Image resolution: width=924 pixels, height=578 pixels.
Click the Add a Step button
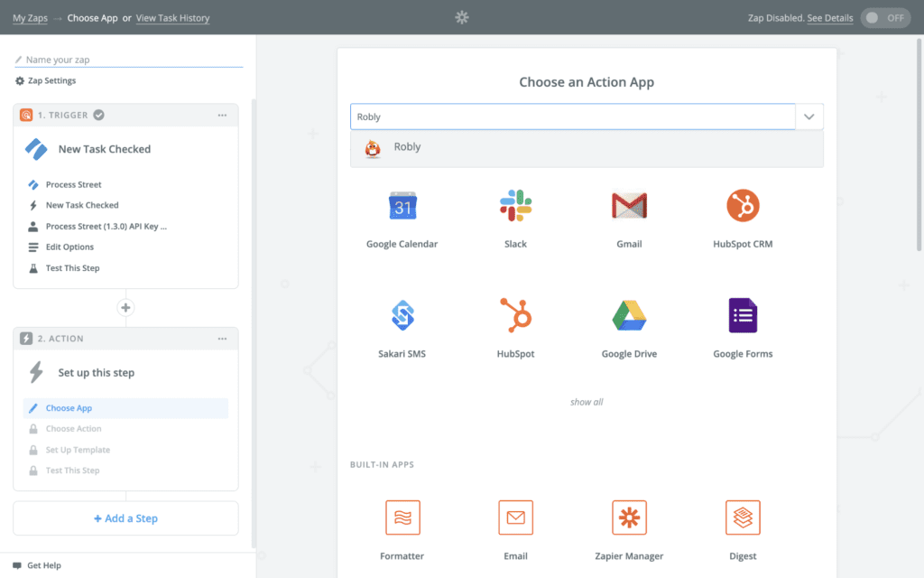pyautogui.click(x=125, y=518)
